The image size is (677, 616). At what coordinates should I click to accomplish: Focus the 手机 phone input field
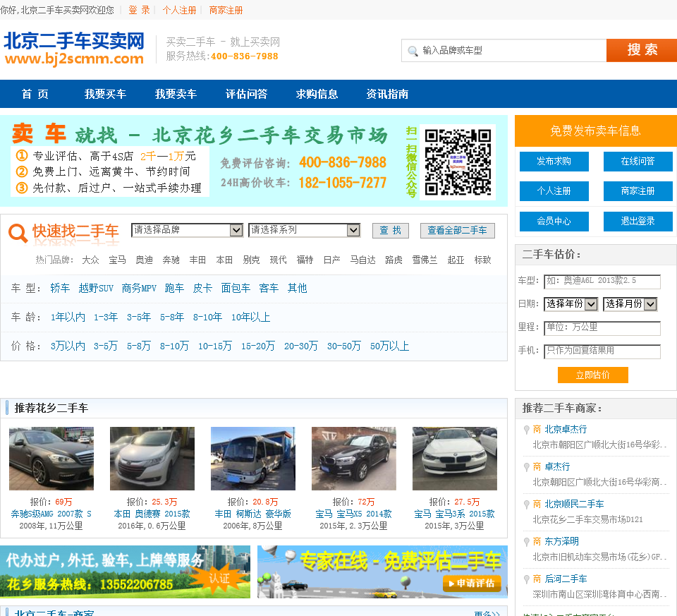coord(602,351)
